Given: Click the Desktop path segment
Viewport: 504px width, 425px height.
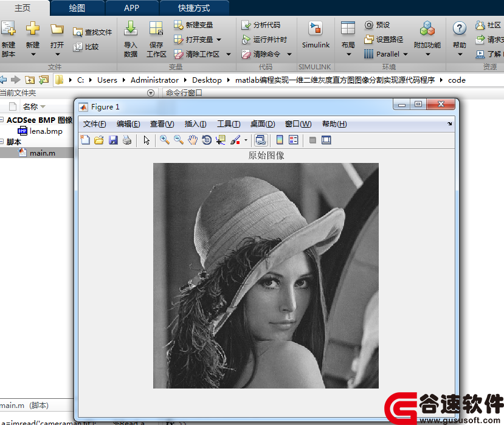Looking at the screenshot, I should pyautogui.click(x=207, y=80).
